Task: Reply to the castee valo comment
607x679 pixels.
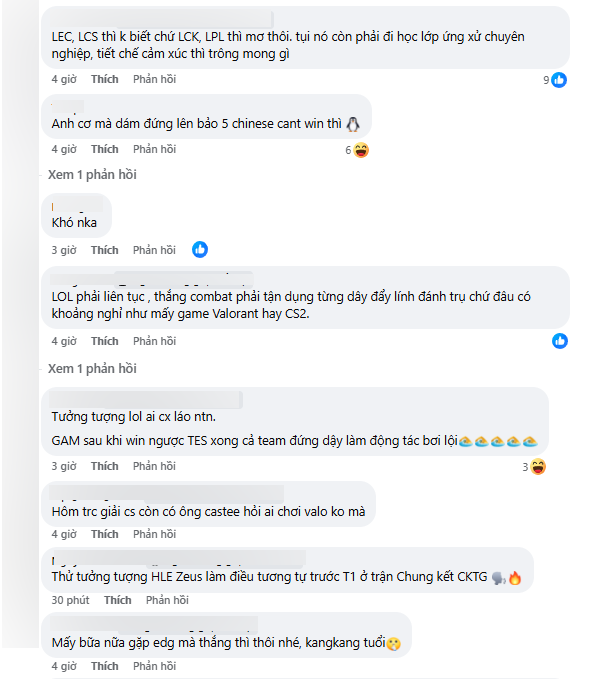Action: pyautogui.click(x=154, y=534)
